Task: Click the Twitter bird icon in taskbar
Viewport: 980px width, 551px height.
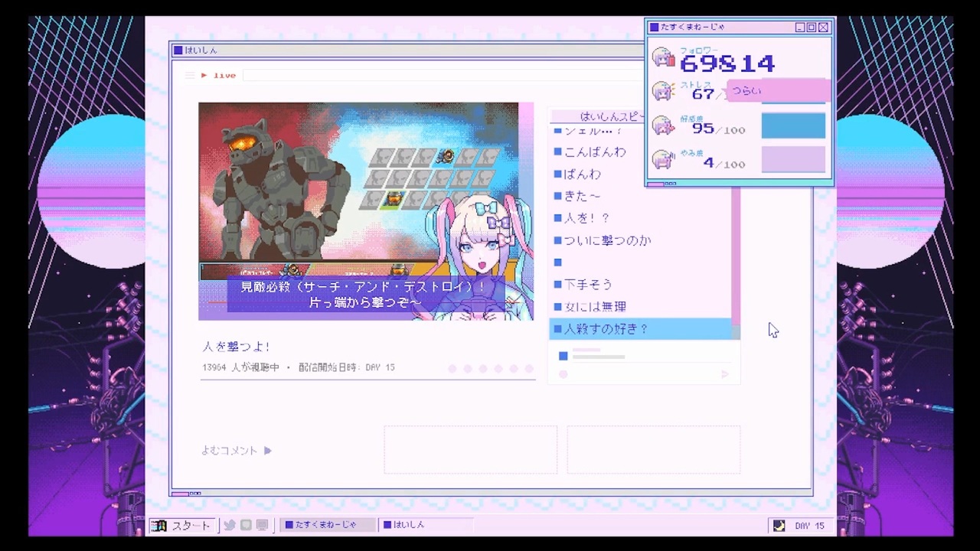Action: (229, 525)
